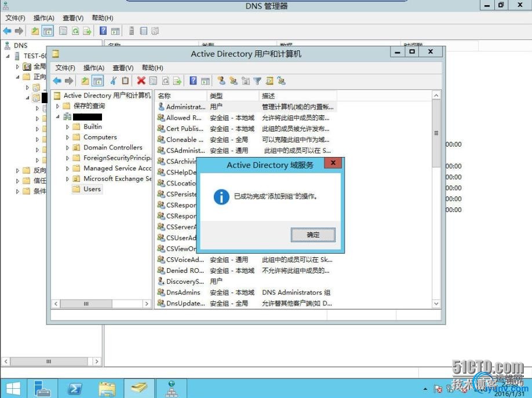This screenshot has width=532, height=398.
Task: Click the single server icon in DNS toolbar
Action: [x=132, y=31]
